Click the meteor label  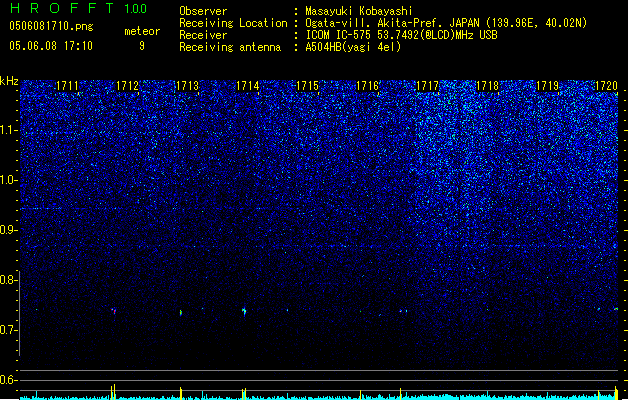tap(142, 31)
